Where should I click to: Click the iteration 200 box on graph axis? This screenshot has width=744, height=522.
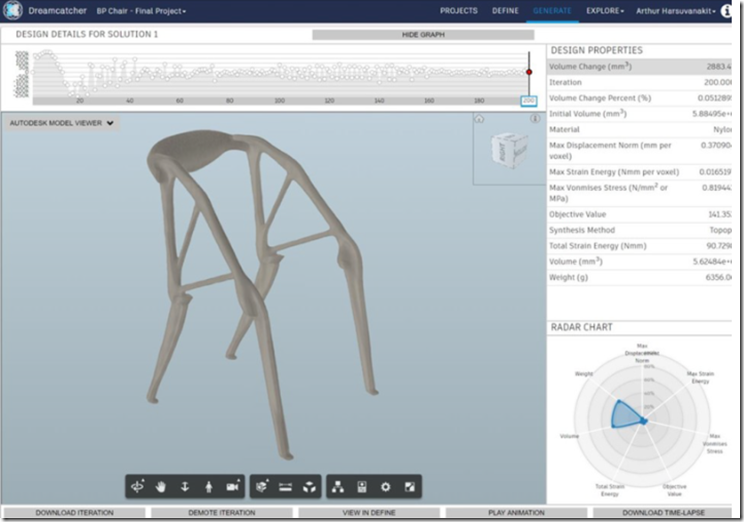pyautogui.click(x=529, y=101)
